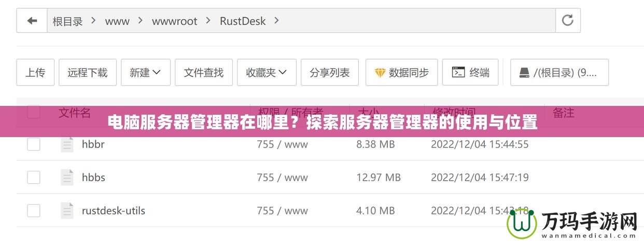
Task: Tick the checkbox for hbbr
Action: click(34, 144)
